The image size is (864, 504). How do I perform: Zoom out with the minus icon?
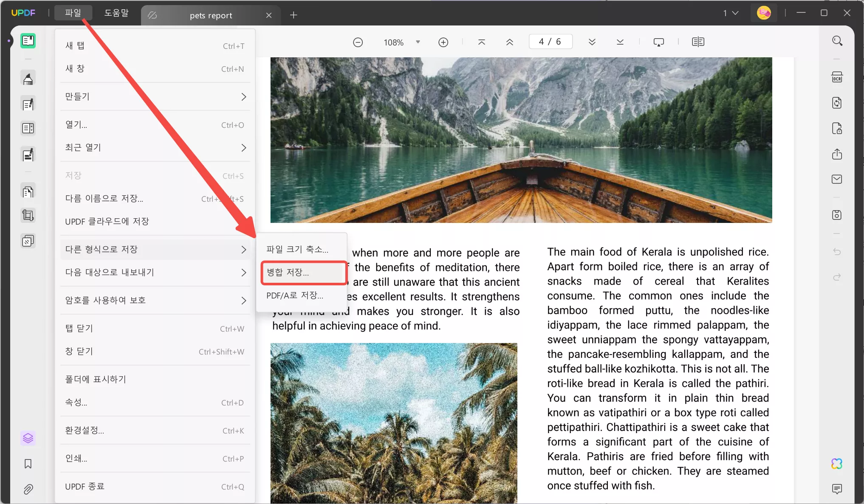[x=358, y=42]
